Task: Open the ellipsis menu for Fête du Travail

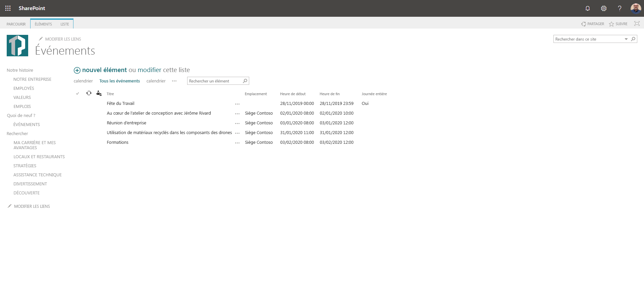Action: coord(237,104)
